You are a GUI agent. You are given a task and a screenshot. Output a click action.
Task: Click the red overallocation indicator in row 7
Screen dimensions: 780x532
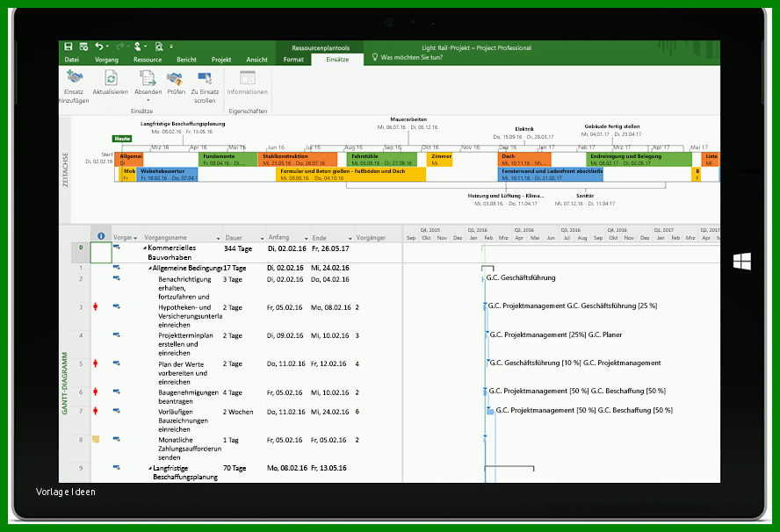coord(96,411)
